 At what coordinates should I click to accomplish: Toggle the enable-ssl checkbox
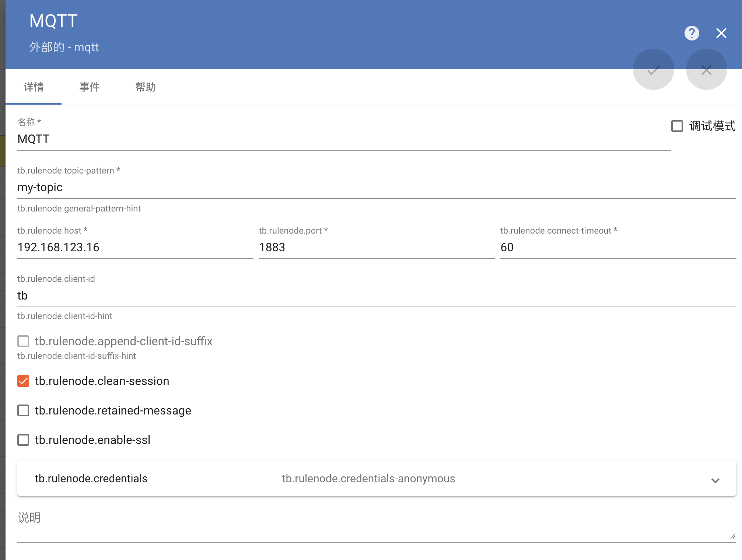pyautogui.click(x=23, y=440)
